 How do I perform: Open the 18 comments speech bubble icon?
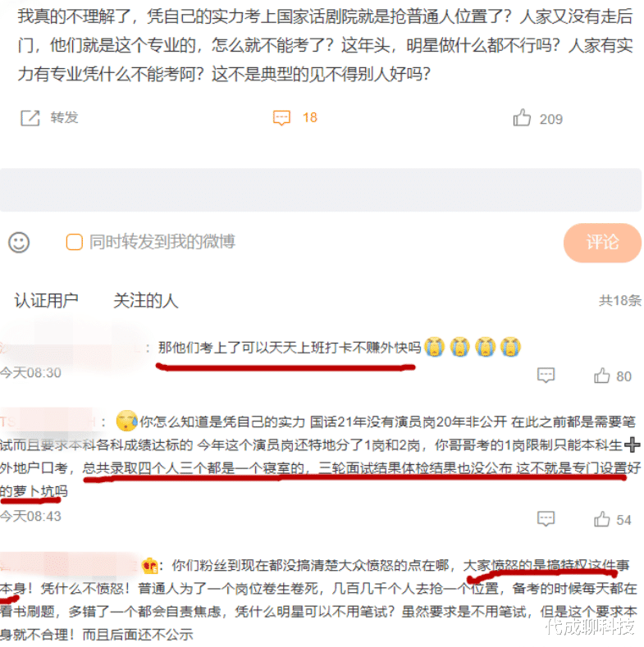click(x=281, y=118)
